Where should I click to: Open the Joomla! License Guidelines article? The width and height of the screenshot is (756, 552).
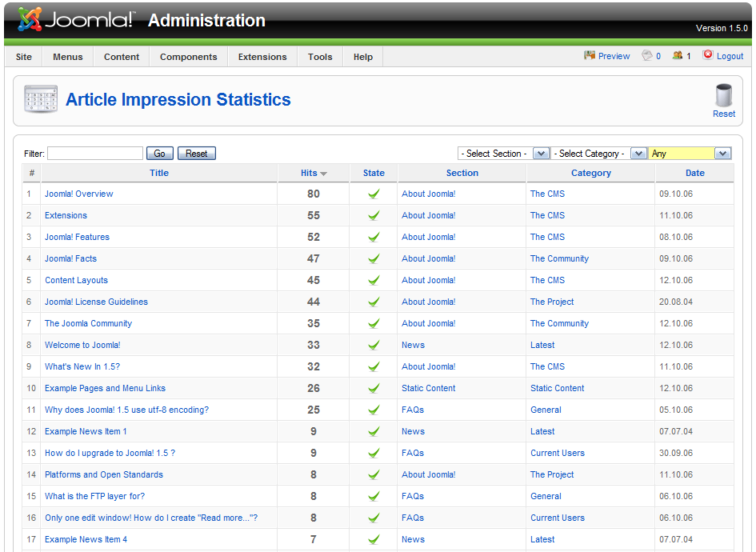(97, 302)
